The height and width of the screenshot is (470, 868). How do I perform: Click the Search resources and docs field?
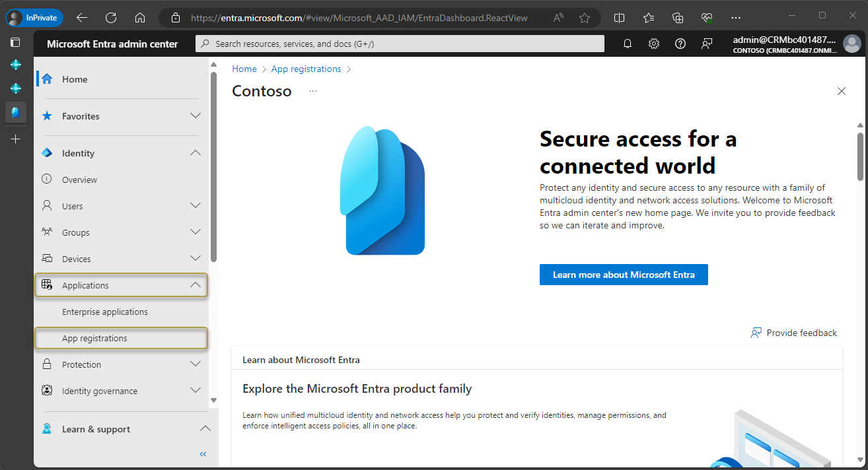coord(399,43)
